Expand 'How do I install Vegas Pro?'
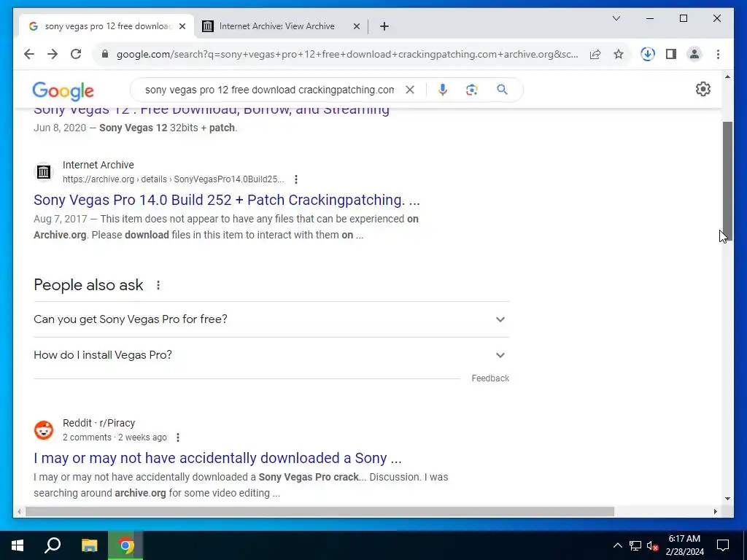The height and width of the screenshot is (560, 747). pos(271,355)
